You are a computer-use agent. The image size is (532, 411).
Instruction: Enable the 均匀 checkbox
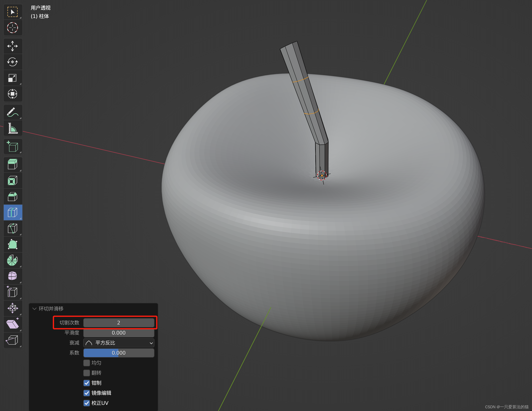point(87,363)
